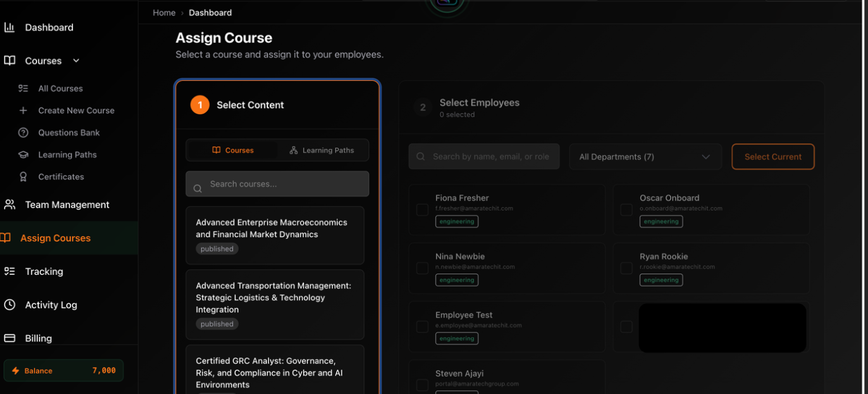Click the Billing card icon
Screen dimensions: 868x394
click(9, 338)
